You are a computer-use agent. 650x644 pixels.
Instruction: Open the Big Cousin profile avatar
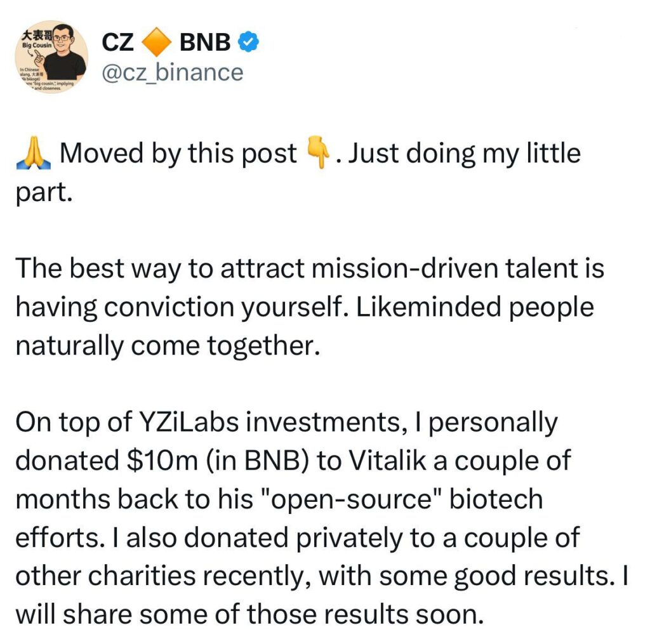tap(52, 57)
